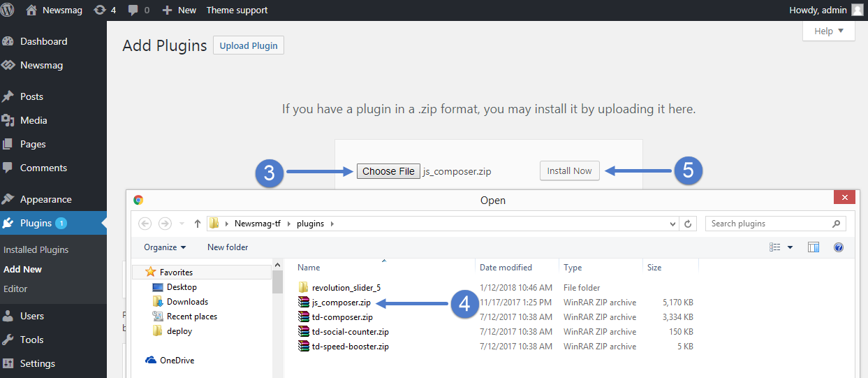Open Howdy, admin account menu
Viewport: 868px width, 378px height.
pos(818,10)
